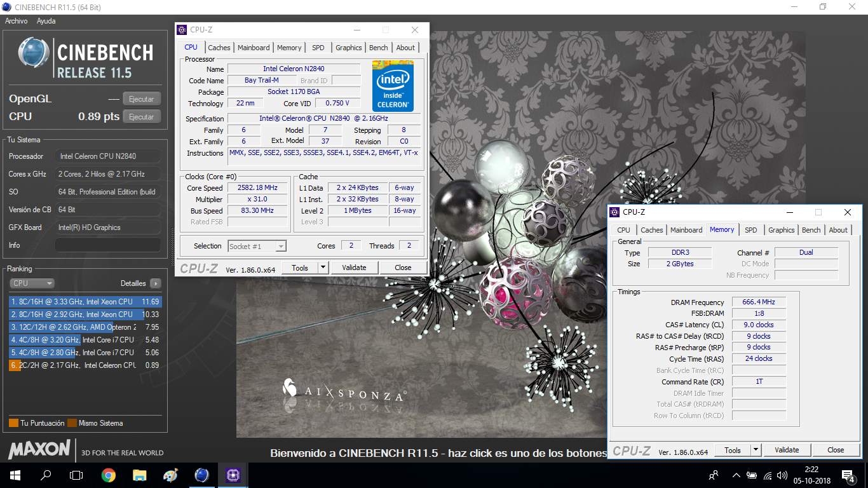The image size is (868, 488).
Task: Click the DRAM Frequency value 666.4 MHz
Action: click(759, 302)
